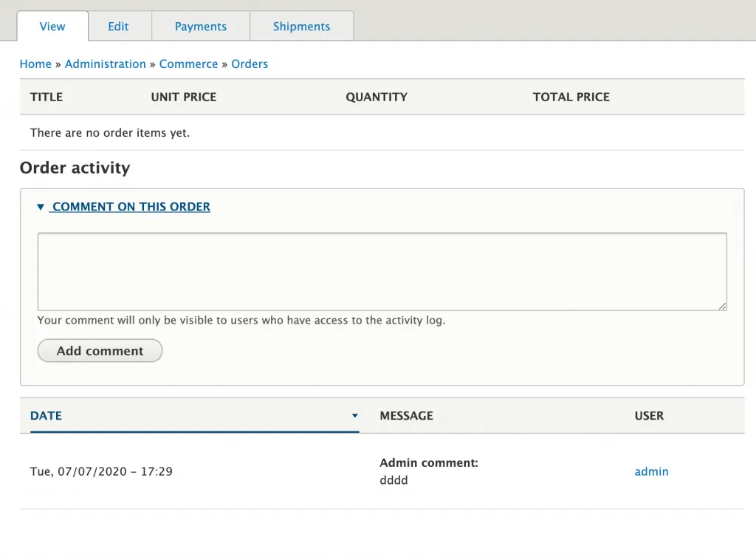Sort activity log by DATE header
The height and width of the screenshot is (560, 756).
[x=46, y=416]
